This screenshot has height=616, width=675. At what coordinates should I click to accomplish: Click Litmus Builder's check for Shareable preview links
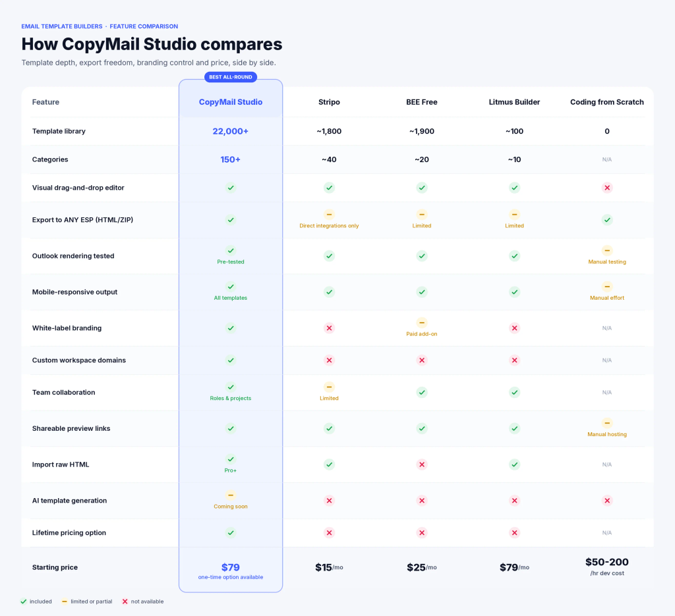pos(514,428)
